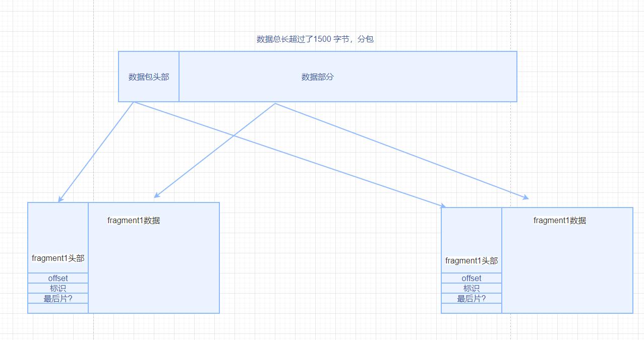Select 最后片? row in left fragment
This screenshot has width=644, height=340.
pos(58,299)
